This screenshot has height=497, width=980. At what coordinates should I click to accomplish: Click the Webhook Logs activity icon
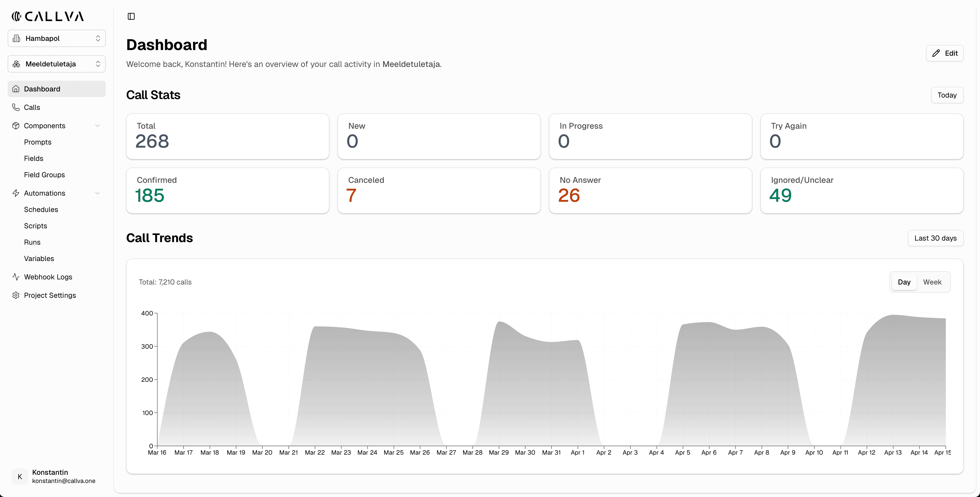16,277
